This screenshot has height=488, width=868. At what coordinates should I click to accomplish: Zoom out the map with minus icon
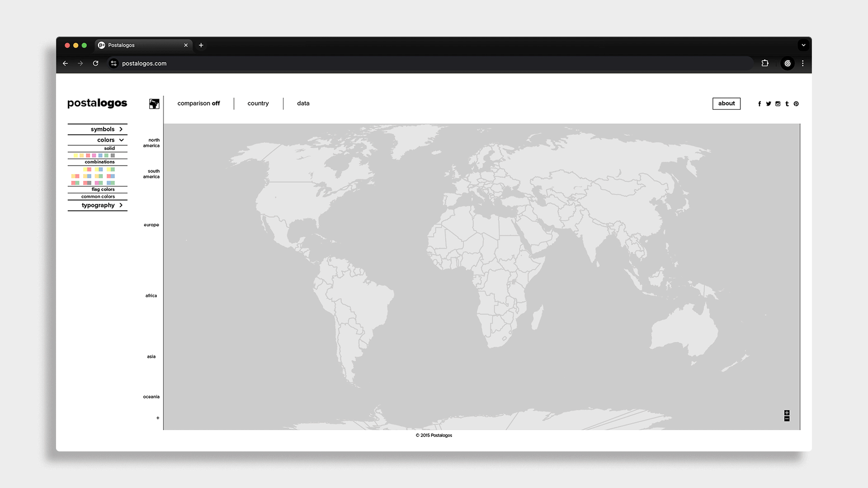click(787, 419)
